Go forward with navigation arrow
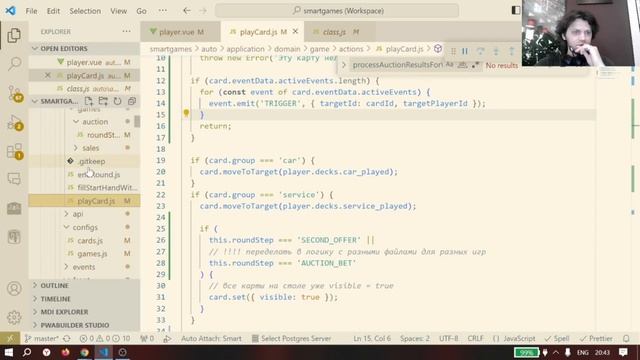The image size is (640, 360). (203, 11)
